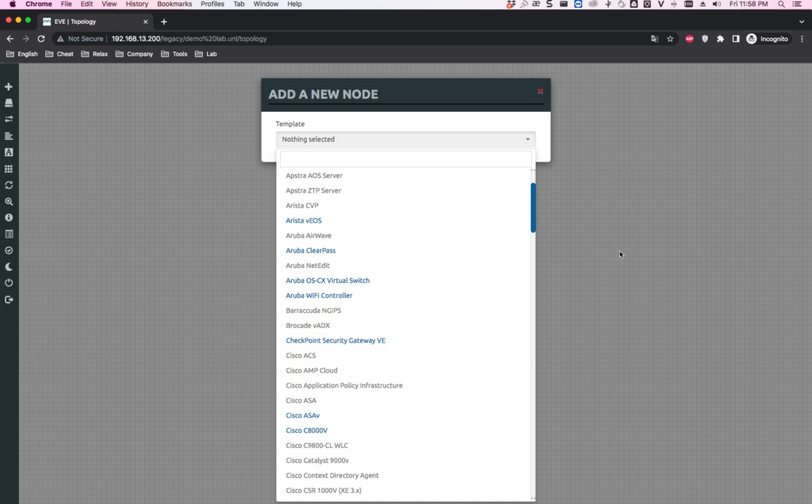Open the Lab details list icon

tap(9, 234)
